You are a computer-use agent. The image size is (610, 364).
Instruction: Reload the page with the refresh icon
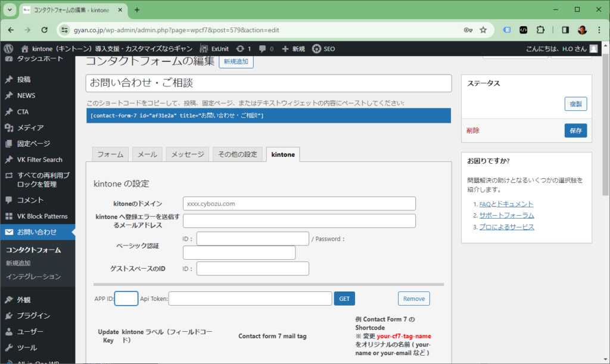click(x=44, y=30)
